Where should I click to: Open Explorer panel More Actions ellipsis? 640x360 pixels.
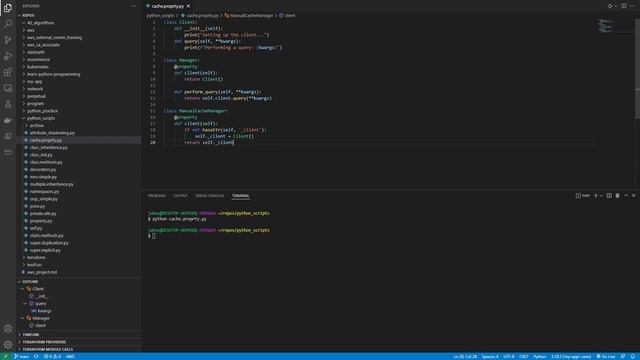133,6
